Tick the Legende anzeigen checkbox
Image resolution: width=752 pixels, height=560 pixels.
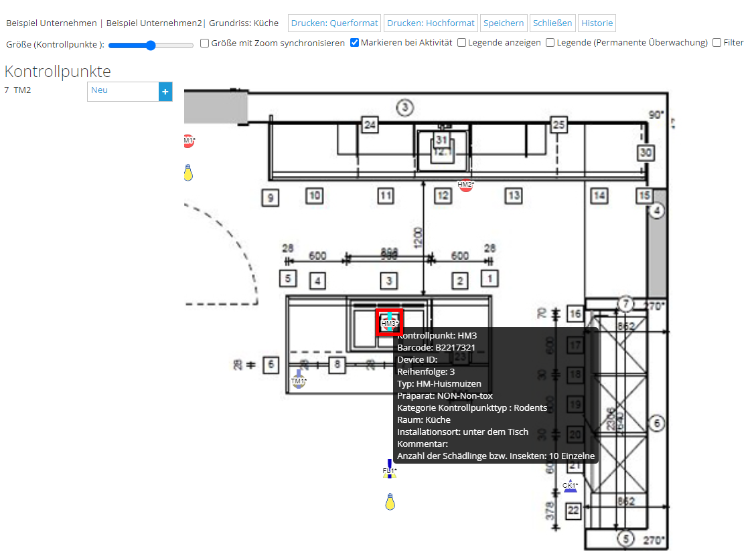point(462,43)
